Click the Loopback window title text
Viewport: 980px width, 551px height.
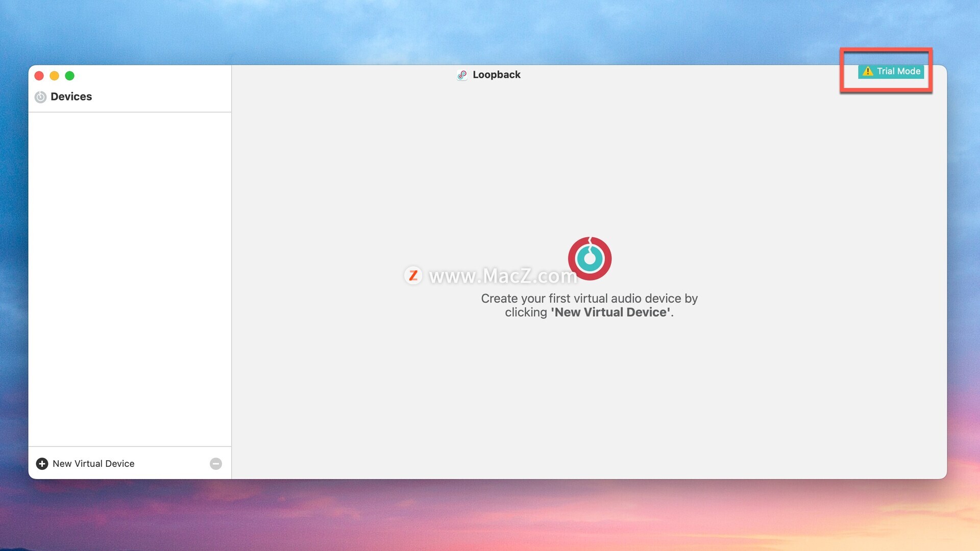point(496,75)
